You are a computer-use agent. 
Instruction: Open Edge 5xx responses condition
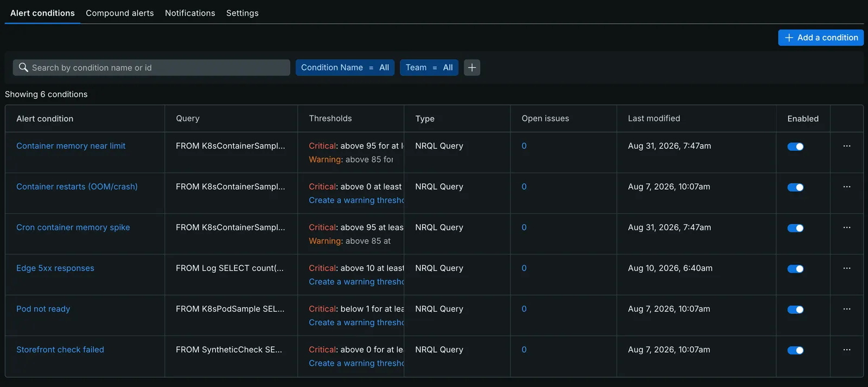[x=55, y=268]
